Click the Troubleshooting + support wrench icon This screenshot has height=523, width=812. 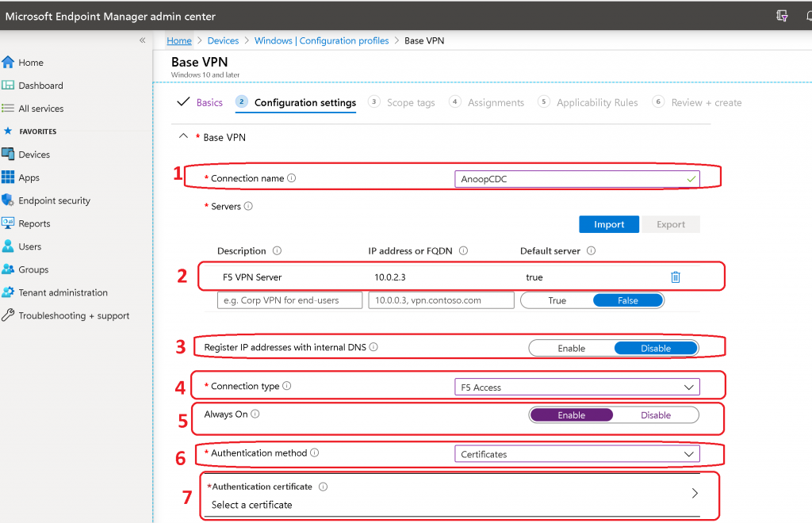point(8,315)
